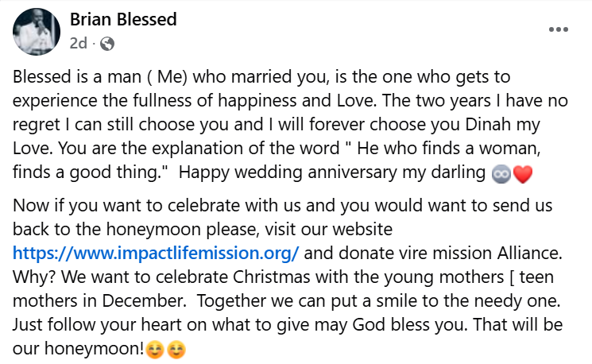Screen dimensions: 592x364
Task: Click the globe public audience icon
Action: tap(107, 44)
